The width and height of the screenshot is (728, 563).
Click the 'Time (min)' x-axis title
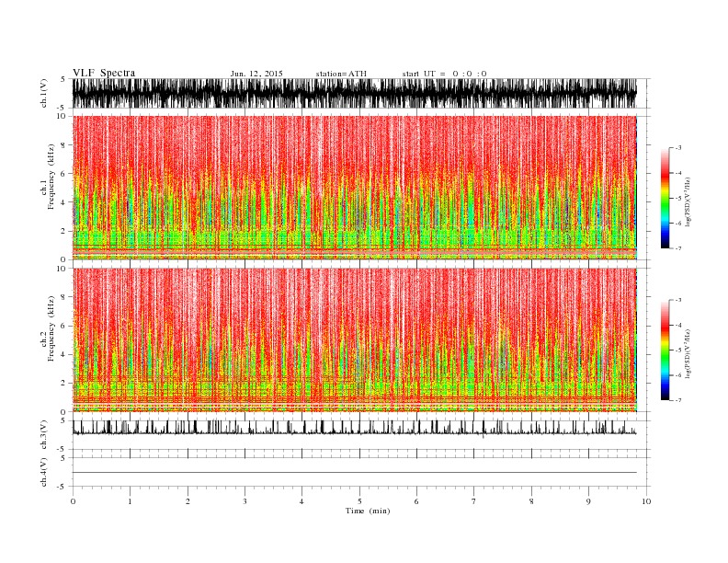[368, 511]
